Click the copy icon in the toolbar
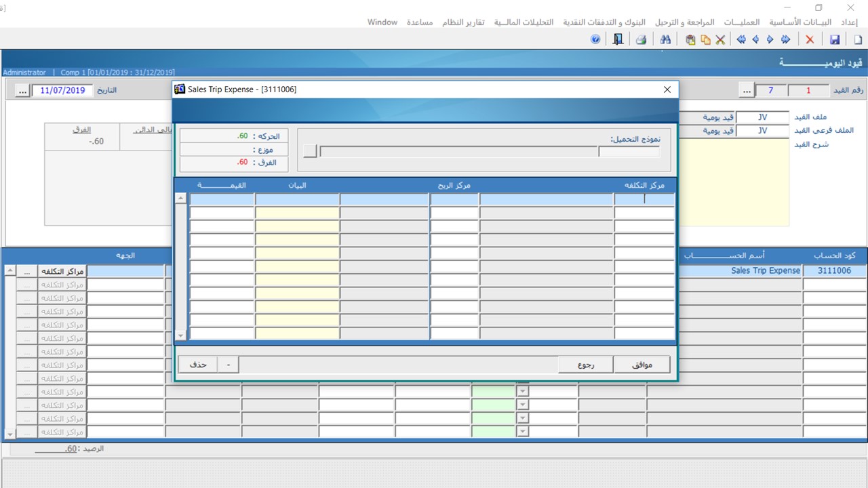The image size is (868, 488). pos(705,40)
